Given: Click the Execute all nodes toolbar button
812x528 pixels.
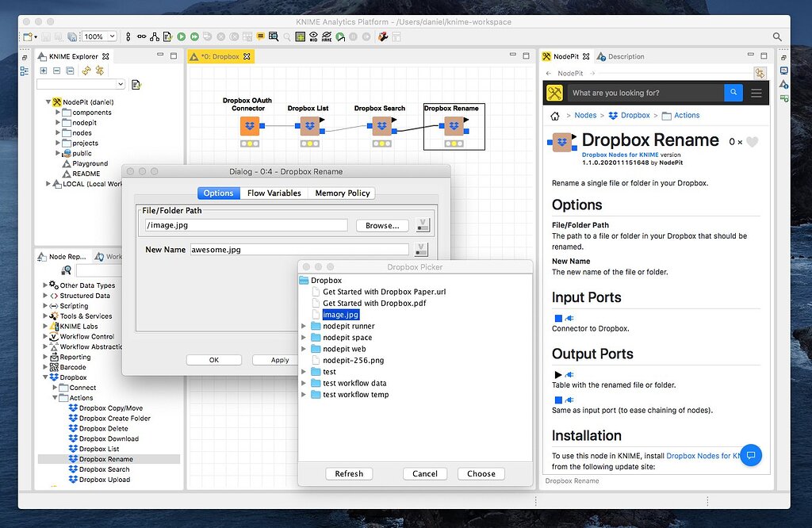Looking at the screenshot, I should click(194, 36).
